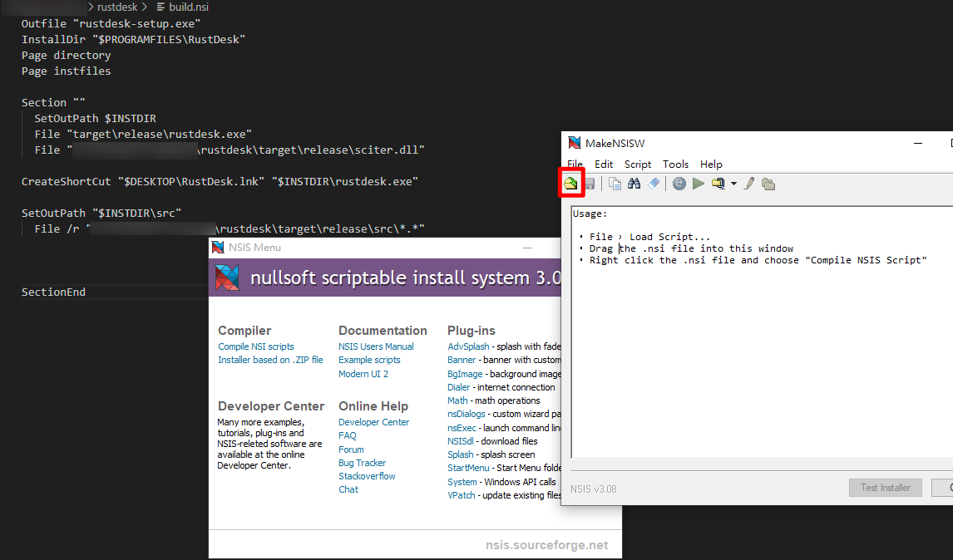The image size is (953, 560).
Task: Open the NSISdl plug-in link
Action: pos(461,441)
